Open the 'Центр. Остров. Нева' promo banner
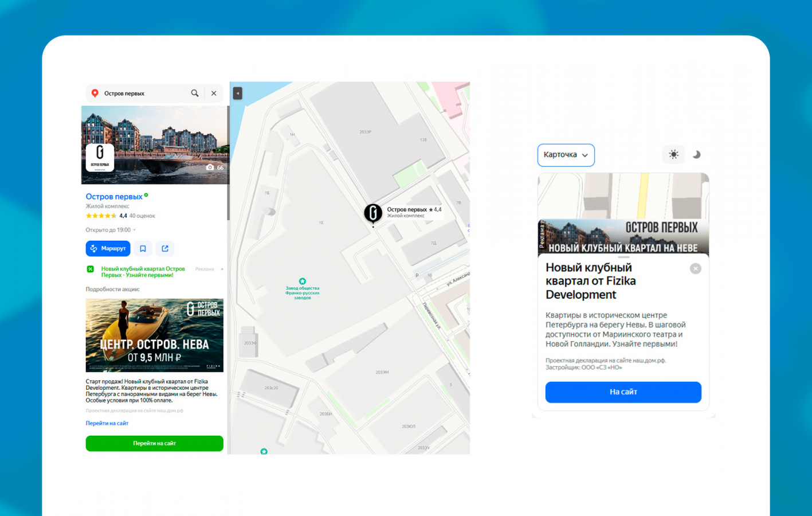 [x=155, y=335]
